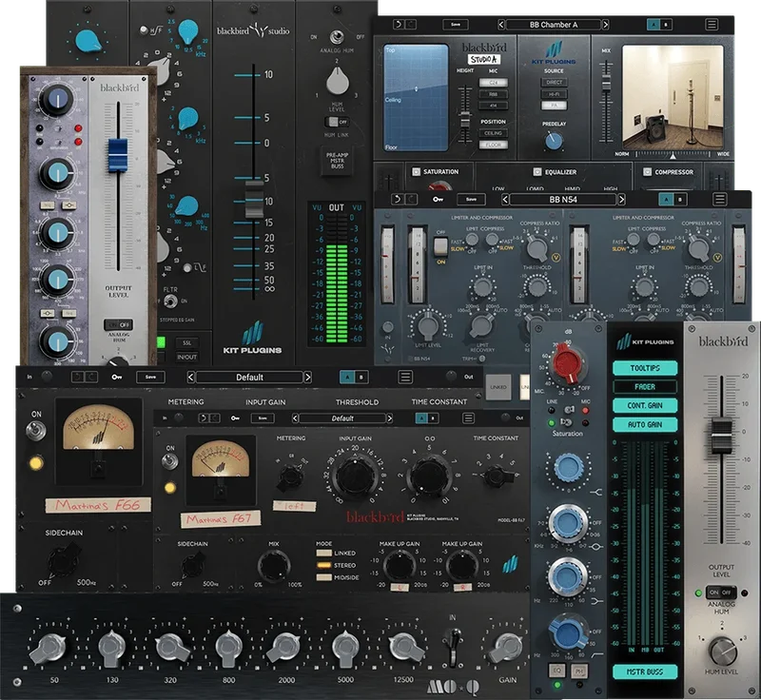Select B state in BB N54 header
This screenshot has width=761, height=700.
click(680, 200)
